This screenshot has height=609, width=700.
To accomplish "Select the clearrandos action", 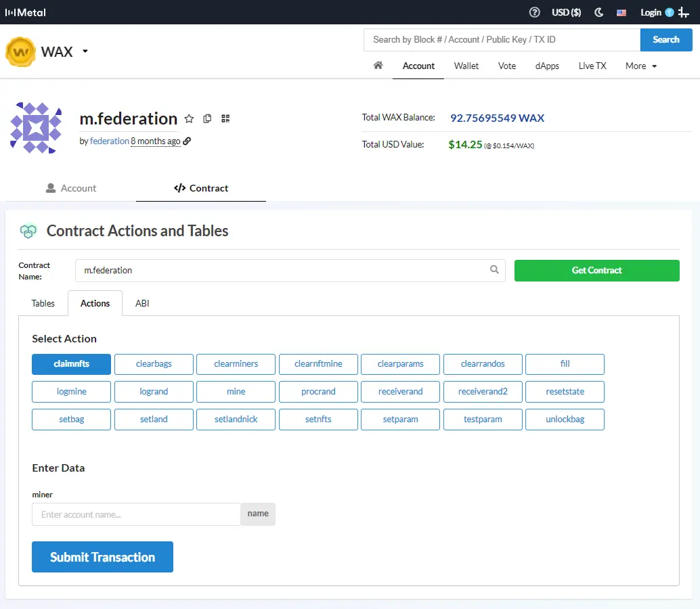I will [x=483, y=364].
